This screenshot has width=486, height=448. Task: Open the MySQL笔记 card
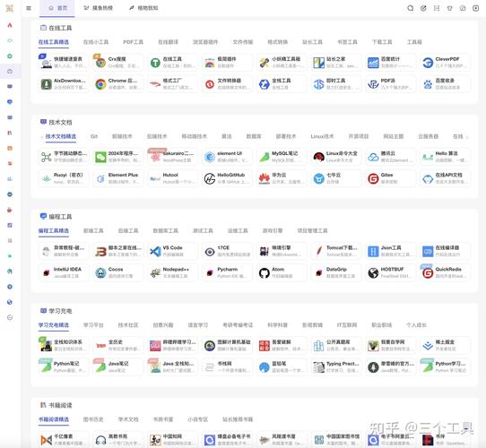282,157
